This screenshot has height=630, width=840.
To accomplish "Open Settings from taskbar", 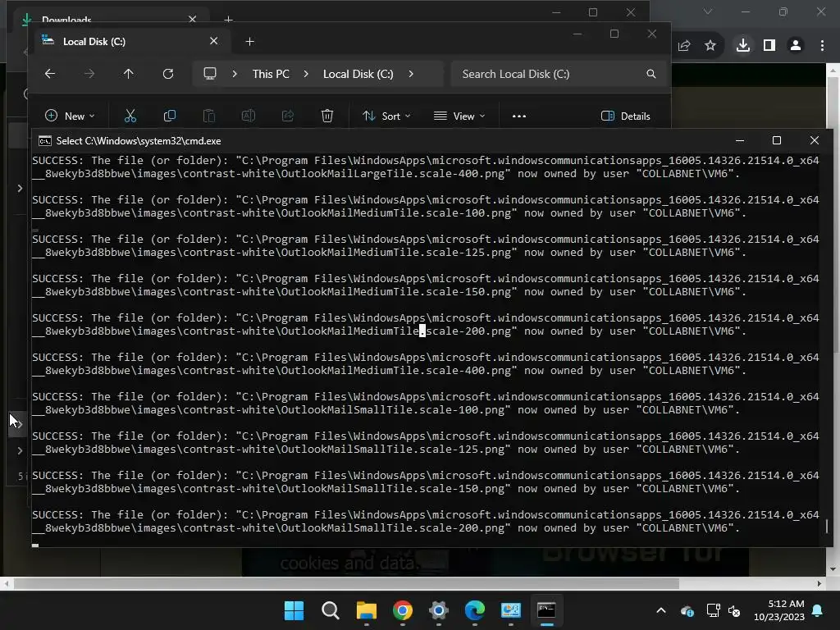I will pyautogui.click(x=439, y=610).
